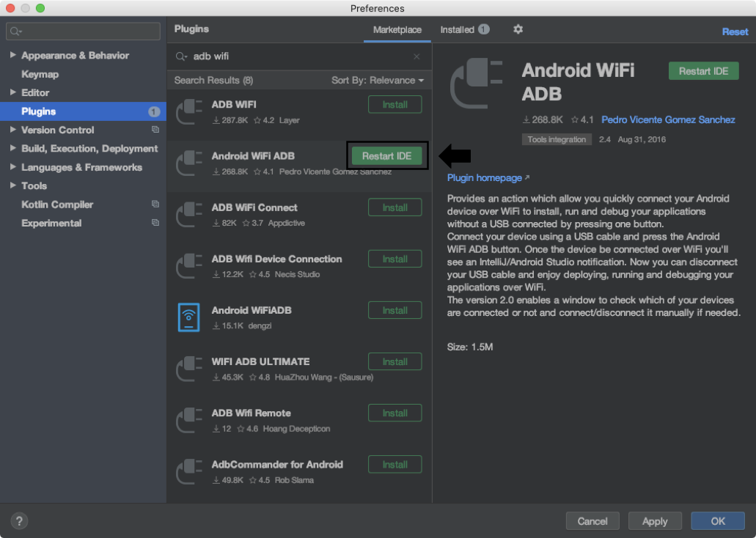
Task: Click the update badge on Plugins item
Action: pos(154,111)
